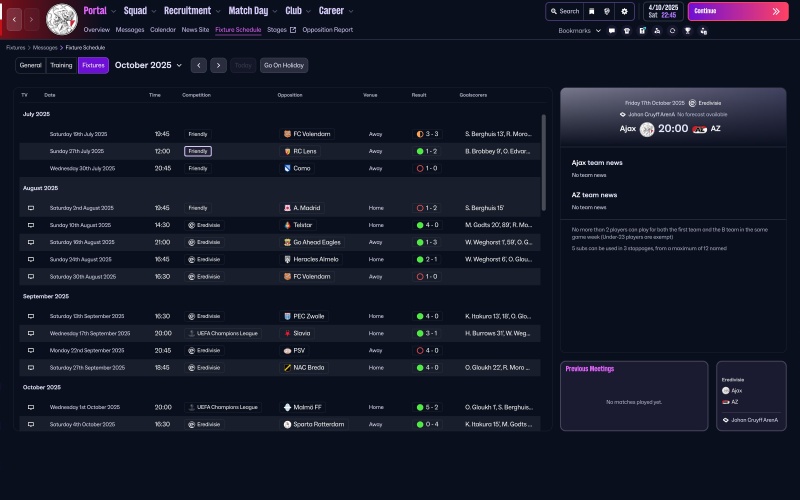Open the Overview submenu item
The width and height of the screenshot is (800, 500).
[x=96, y=30]
